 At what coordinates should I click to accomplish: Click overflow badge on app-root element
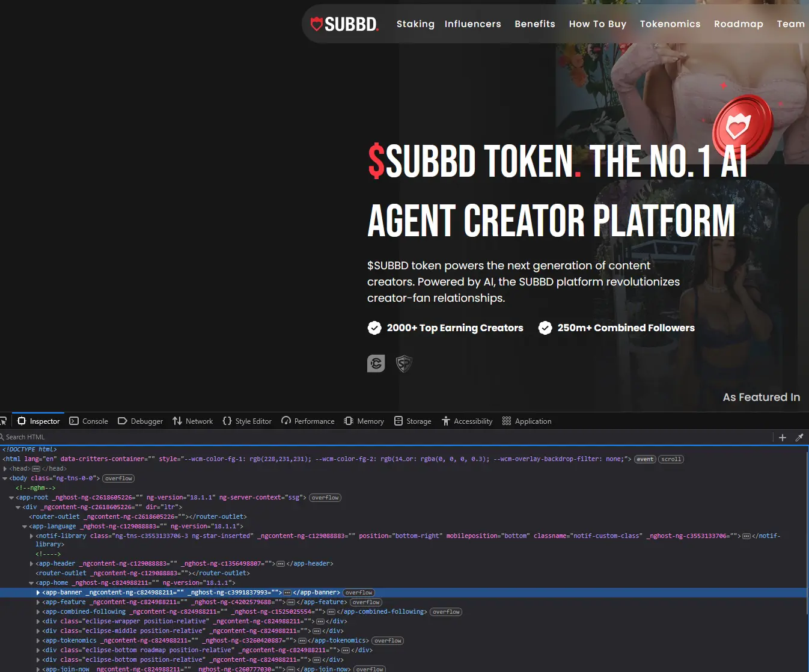point(325,498)
